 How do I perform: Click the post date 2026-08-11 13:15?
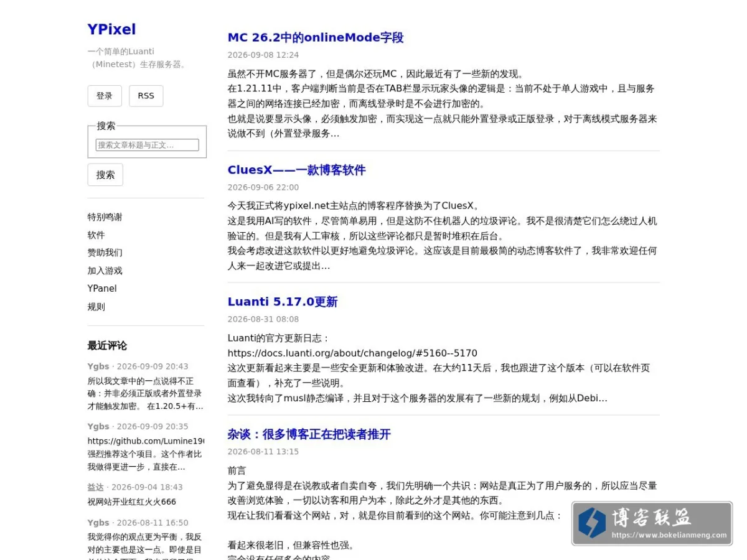point(263,452)
